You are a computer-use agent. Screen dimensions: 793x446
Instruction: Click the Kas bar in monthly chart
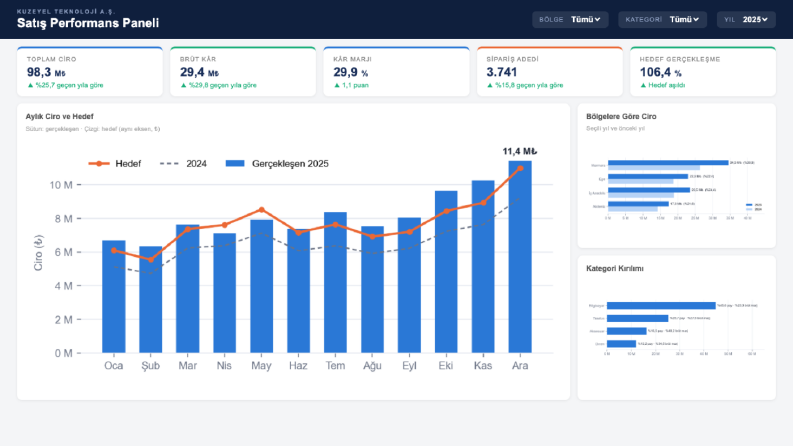click(483, 266)
